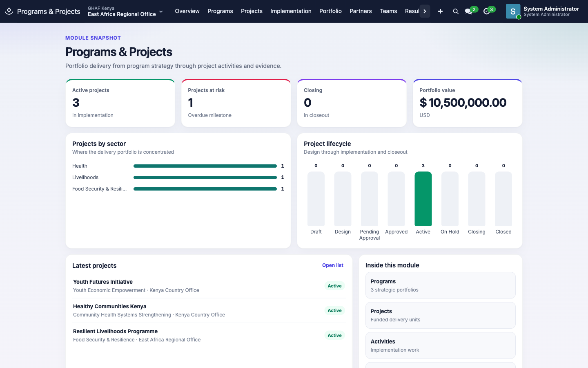588x368 pixels.
Task: Click the Programs & Projects logo icon
Action: click(9, 11)
